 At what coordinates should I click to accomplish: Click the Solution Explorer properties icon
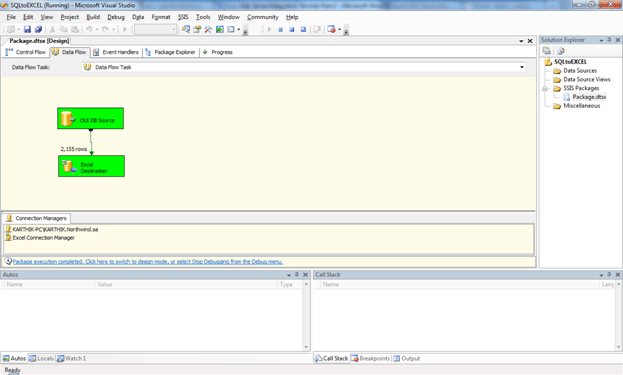click(547, 51)
